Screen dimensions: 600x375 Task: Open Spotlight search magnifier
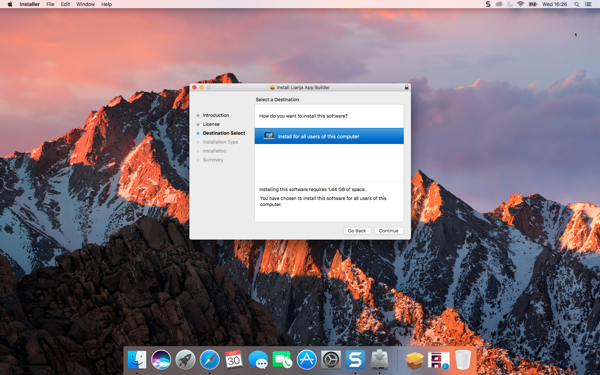click(x=577, y=4)
